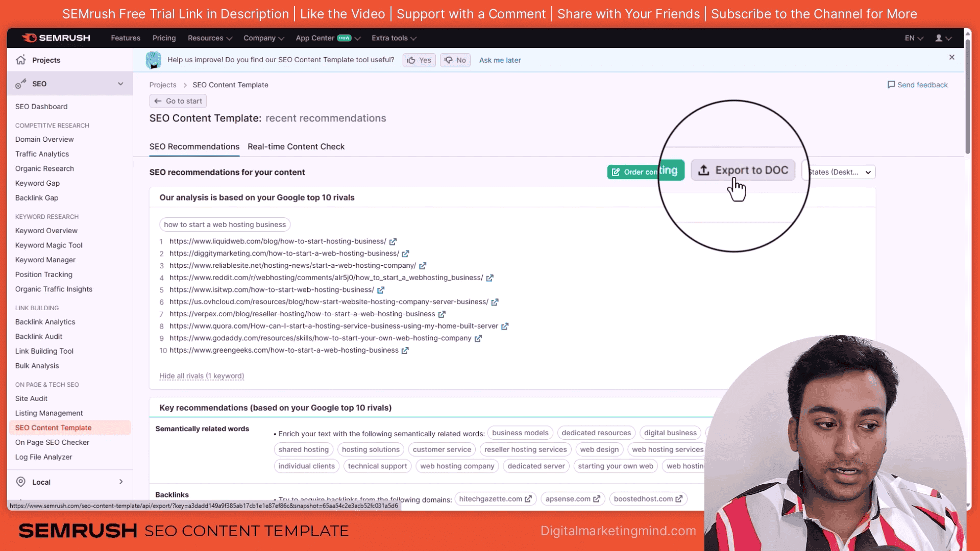
Task: Click No on the feedback survey
Action: point(456,60)
